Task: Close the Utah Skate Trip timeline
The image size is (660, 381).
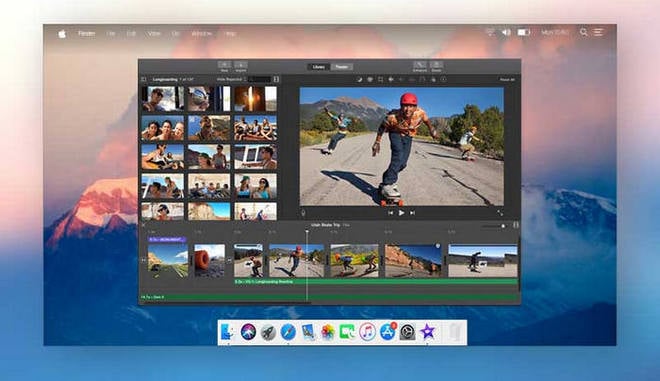Action: coord(144,225)
